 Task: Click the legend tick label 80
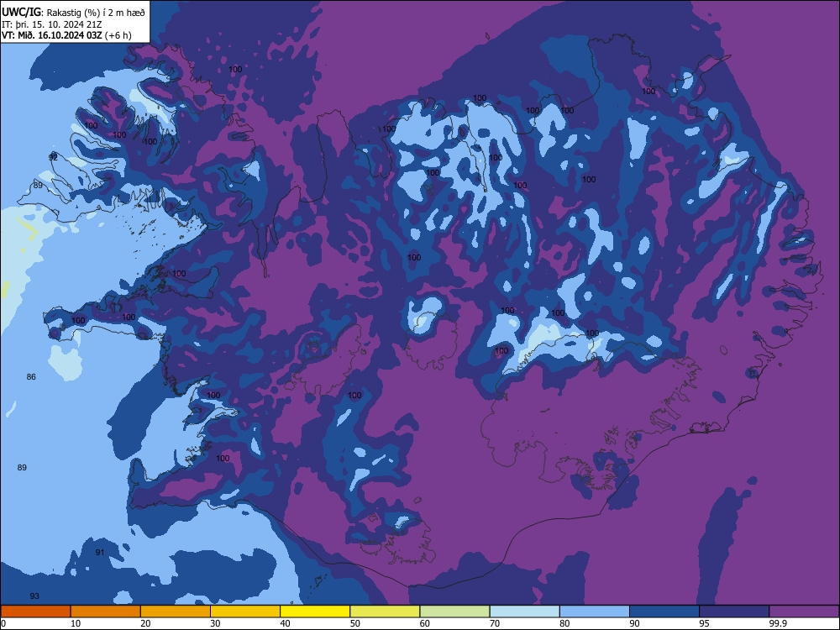pos(564,623)
